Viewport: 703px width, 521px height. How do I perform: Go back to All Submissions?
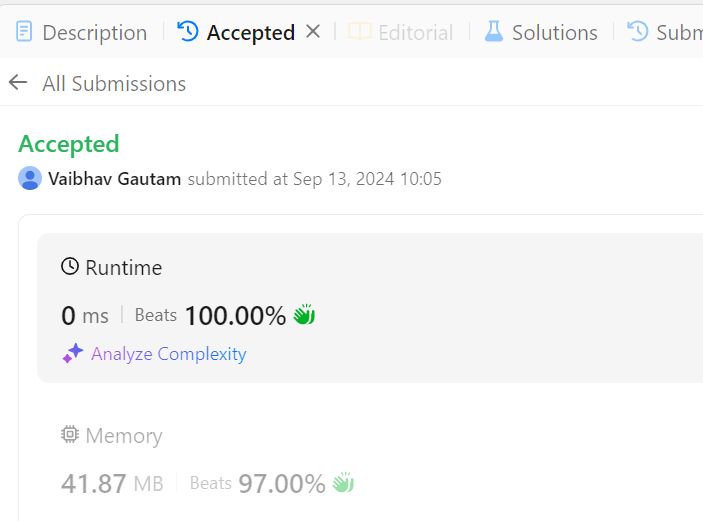click(114, 84)
